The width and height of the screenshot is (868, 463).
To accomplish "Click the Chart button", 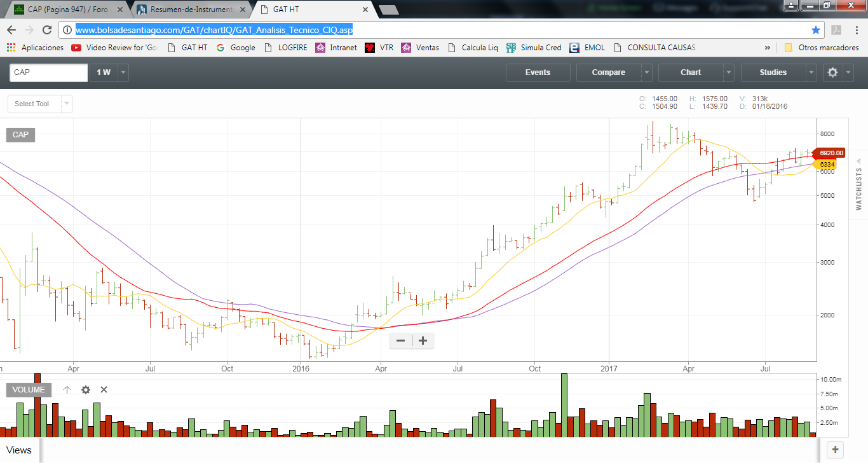I will [691, 73].
